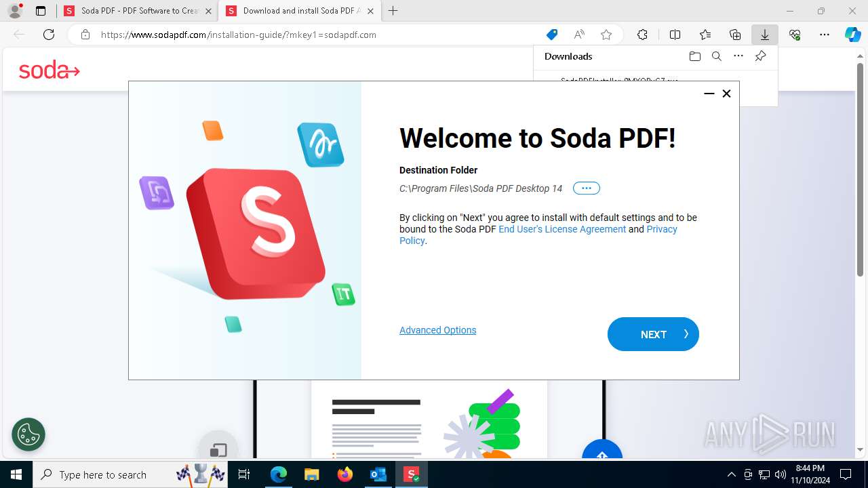Open volume control in system tray
868x488 pixels.
tap(781, 474)
